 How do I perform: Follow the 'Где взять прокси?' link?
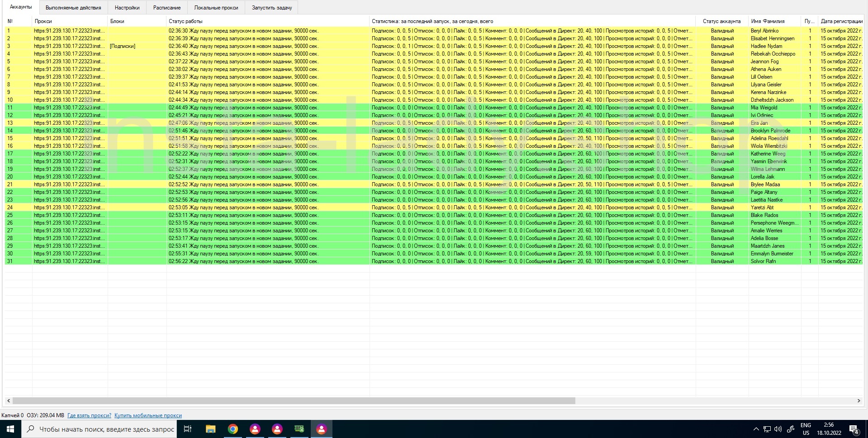(x=89, y=415)
